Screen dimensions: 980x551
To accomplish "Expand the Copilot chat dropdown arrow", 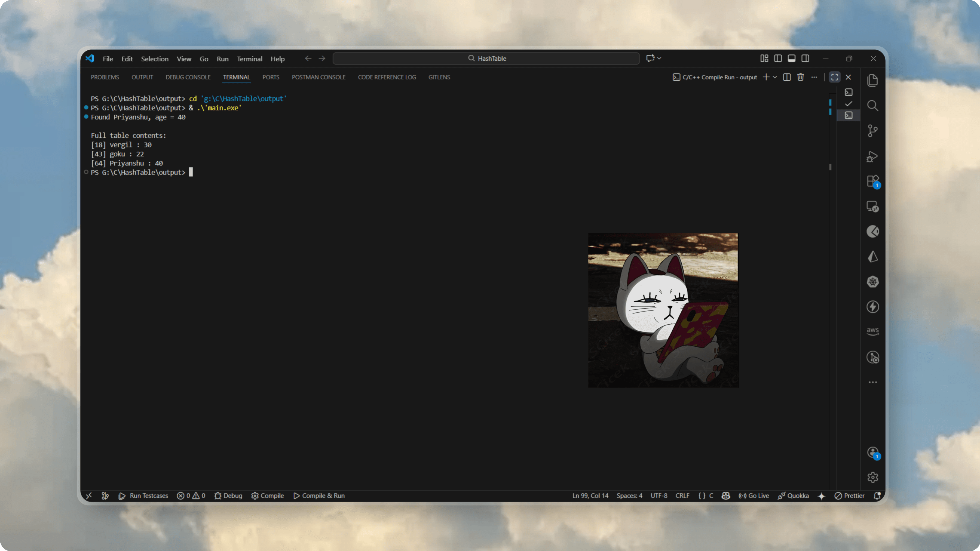I will coord(659,59).
